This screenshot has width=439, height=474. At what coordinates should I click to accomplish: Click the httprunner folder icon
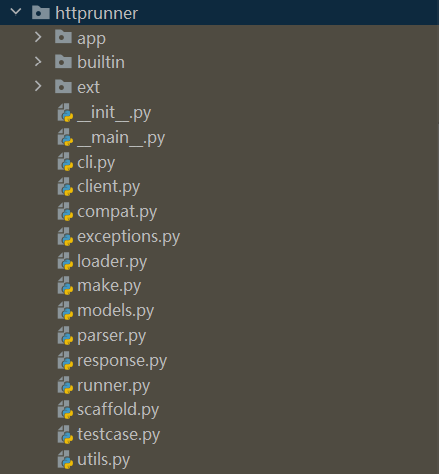click(41, 12)
